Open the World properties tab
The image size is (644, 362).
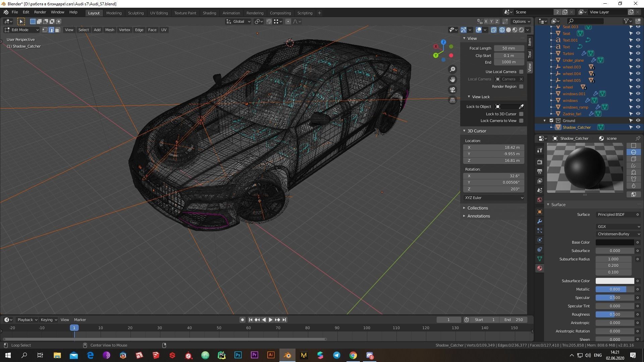pyautogui.click(x=539, y=200)
